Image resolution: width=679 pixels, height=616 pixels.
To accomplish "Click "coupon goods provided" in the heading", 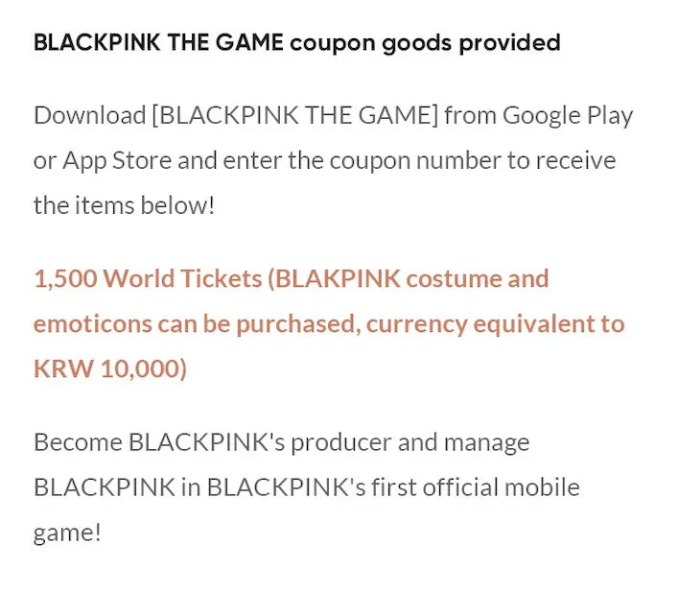I will (425, 43).
